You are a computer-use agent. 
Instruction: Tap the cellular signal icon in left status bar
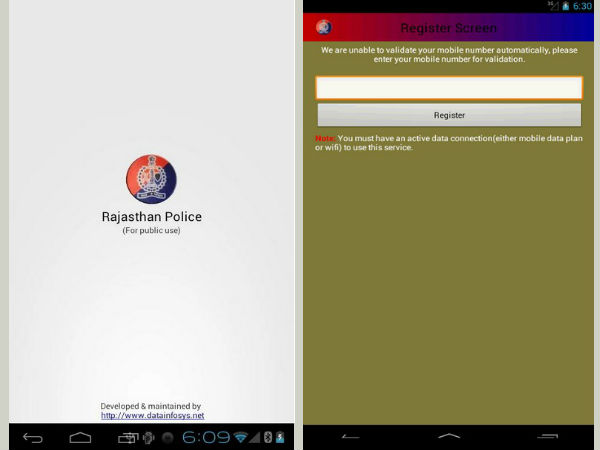(255, 437)
